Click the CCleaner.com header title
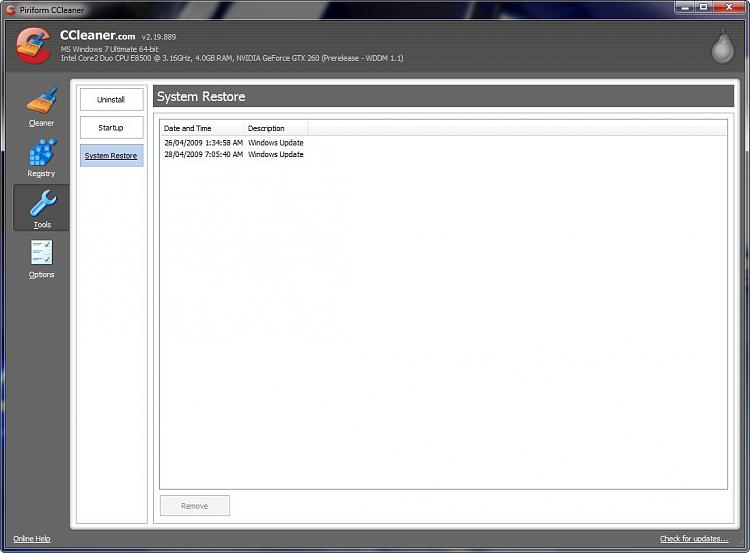This screenshot has height=553, width=750. [x=98, y=35]
